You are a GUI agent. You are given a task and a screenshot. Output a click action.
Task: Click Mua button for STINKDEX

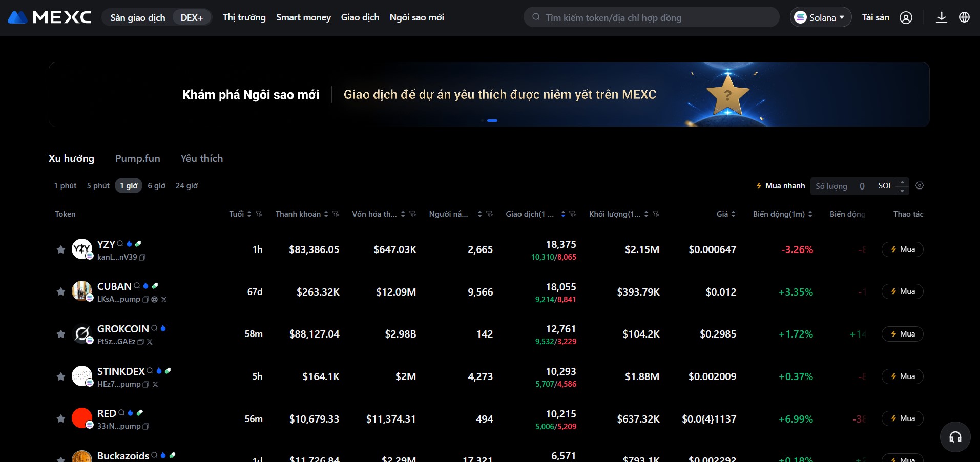[903, 376]
